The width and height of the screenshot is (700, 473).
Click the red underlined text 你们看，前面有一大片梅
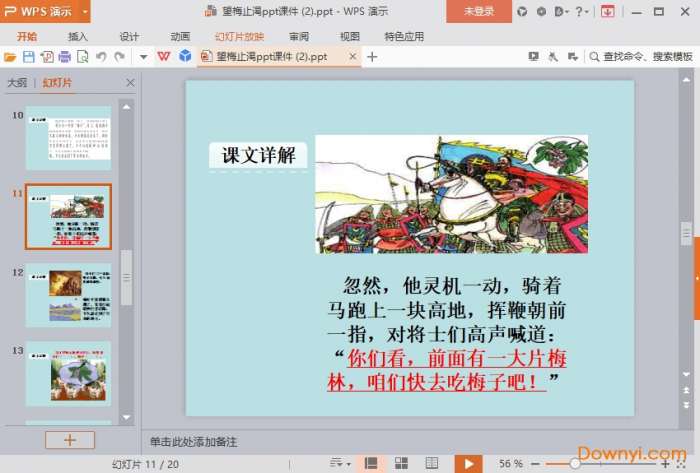457,358
